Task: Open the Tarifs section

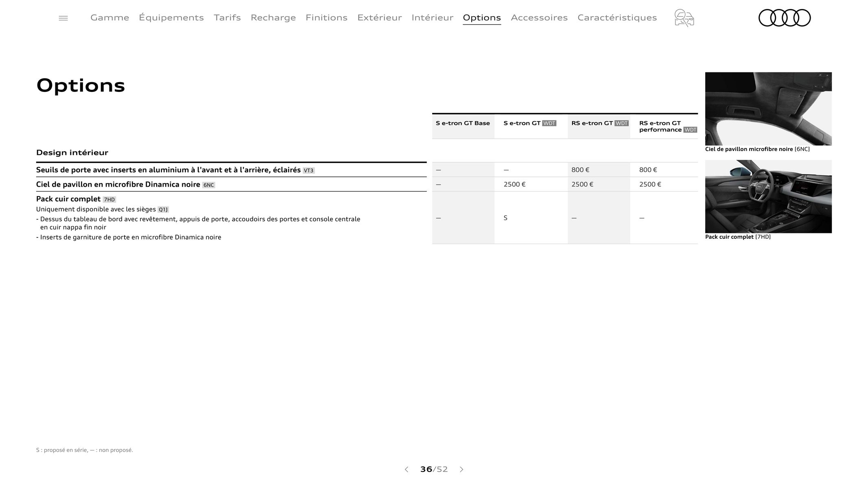Action: coord(227,17)
